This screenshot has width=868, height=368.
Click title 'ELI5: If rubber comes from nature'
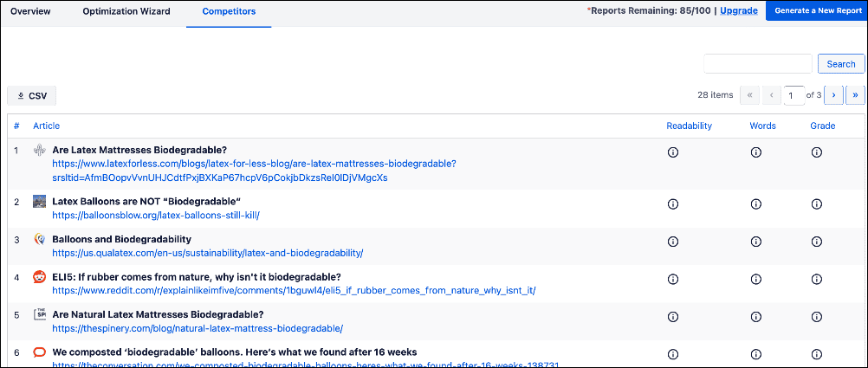click(197, 276)
